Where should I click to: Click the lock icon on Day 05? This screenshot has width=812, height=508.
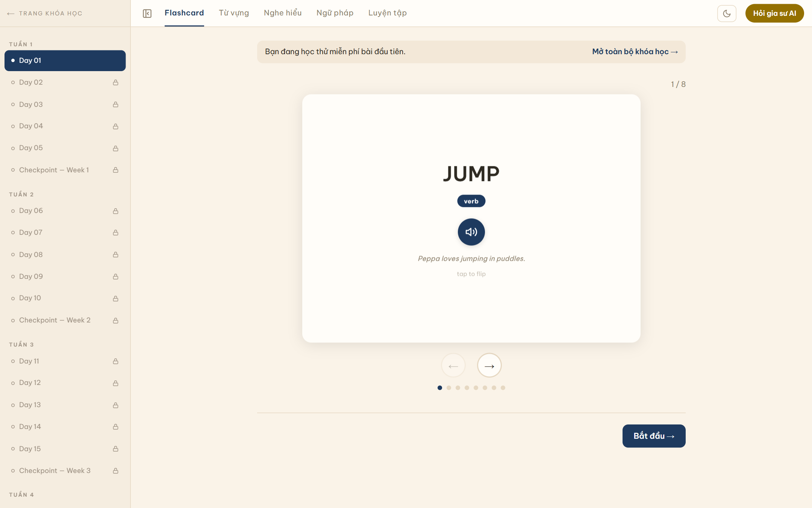click(115, 148)
